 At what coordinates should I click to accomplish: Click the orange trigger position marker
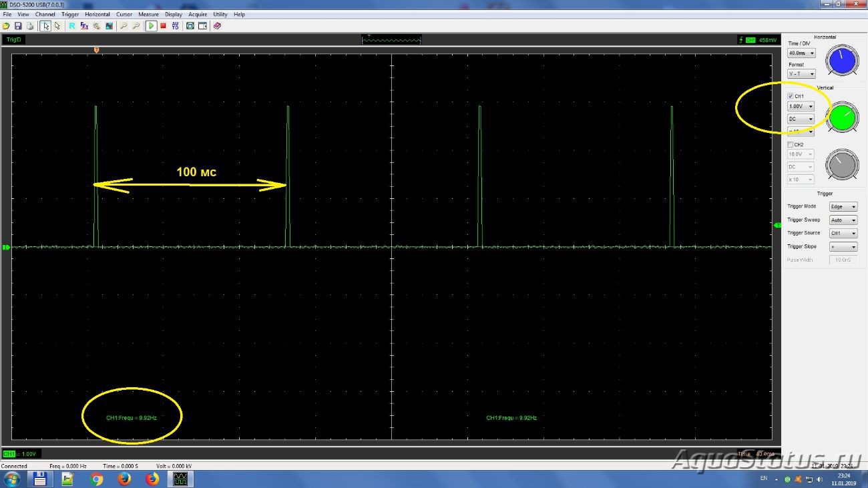[x=97, y=50]
